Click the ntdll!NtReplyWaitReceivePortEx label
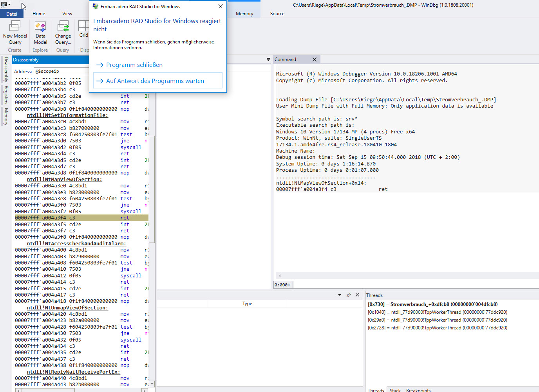539x392 pixels. point(73,372)
